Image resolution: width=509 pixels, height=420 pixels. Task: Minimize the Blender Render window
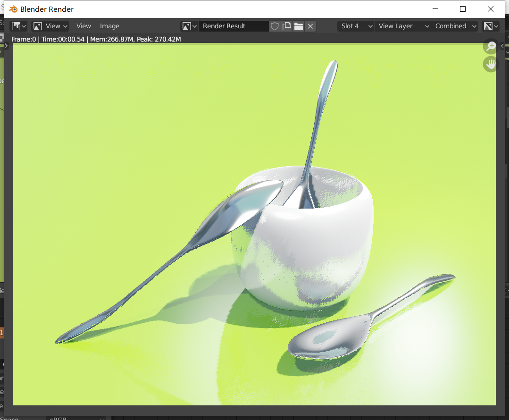[x=435, y=9]
